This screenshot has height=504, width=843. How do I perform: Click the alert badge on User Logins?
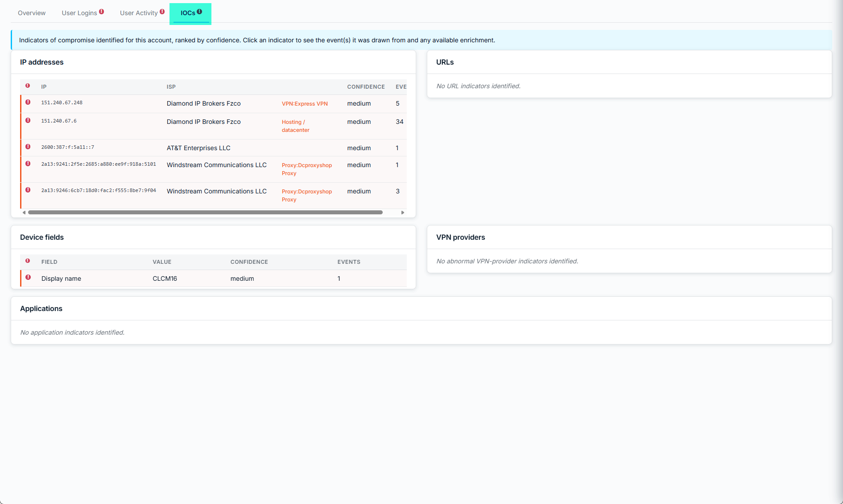[102, 12]
